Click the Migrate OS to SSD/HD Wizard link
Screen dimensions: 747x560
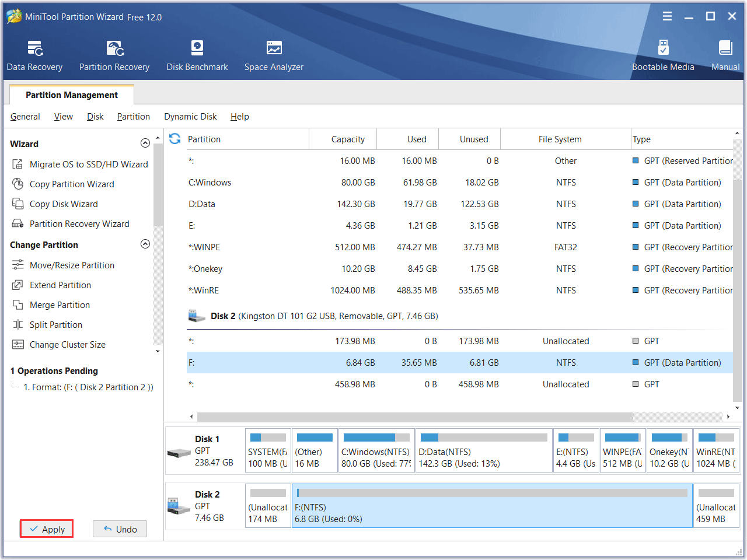tap(89, 164)
